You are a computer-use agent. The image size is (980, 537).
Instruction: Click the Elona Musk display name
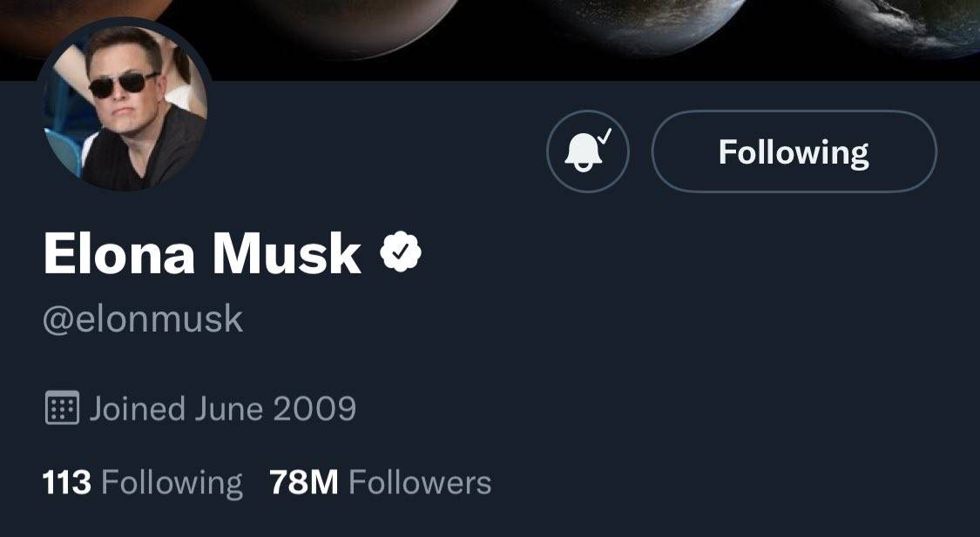[201, 254]
